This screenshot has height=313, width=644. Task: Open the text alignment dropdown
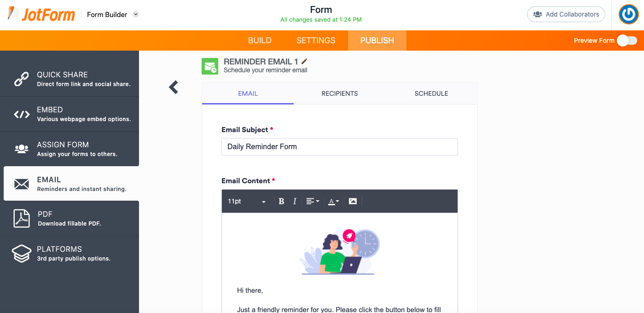coord(312,201)
